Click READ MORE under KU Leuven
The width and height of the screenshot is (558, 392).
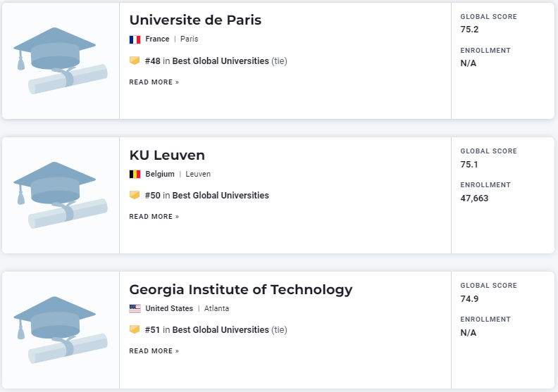point(154,217)
